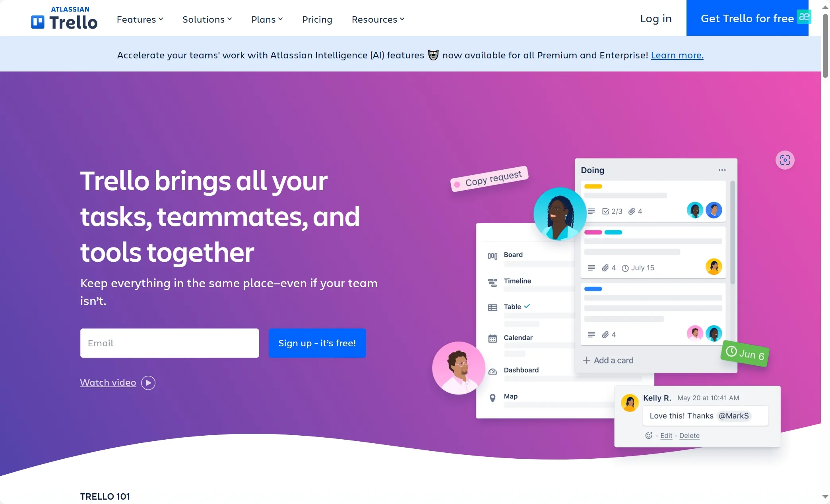Click the Learn more link

(677, 55)
